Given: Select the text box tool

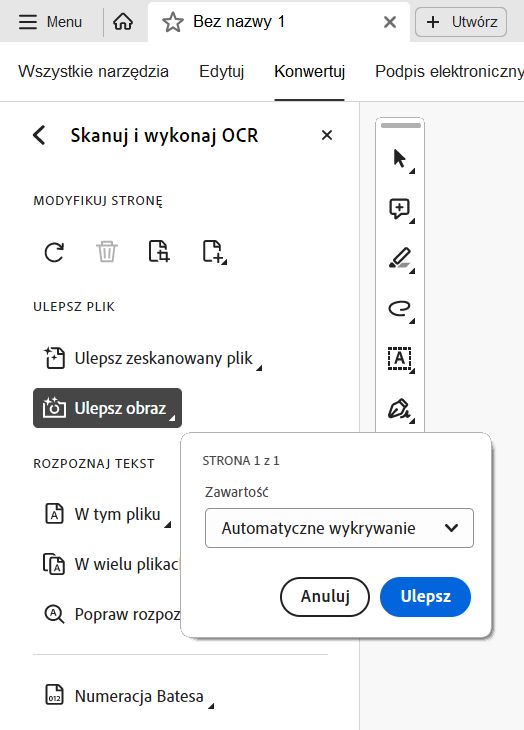Looking at the screenshot, I should 400,359.
